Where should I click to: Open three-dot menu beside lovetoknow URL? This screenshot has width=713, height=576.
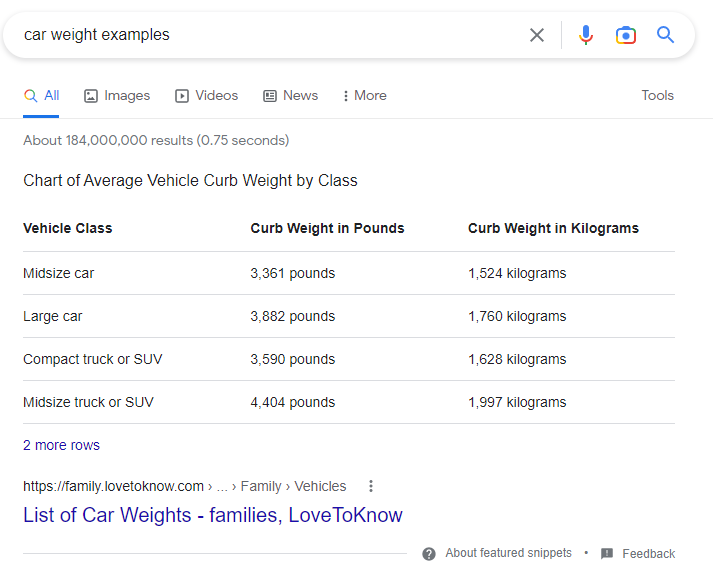[x=371, y=486]
